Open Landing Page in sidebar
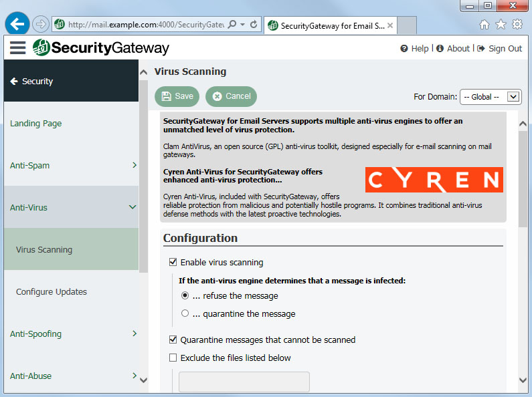532x397 pixels. [35, 123]
